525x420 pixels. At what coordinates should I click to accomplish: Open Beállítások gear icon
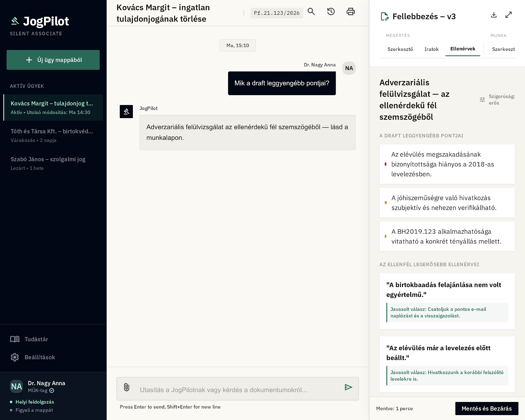click(15, 357)
